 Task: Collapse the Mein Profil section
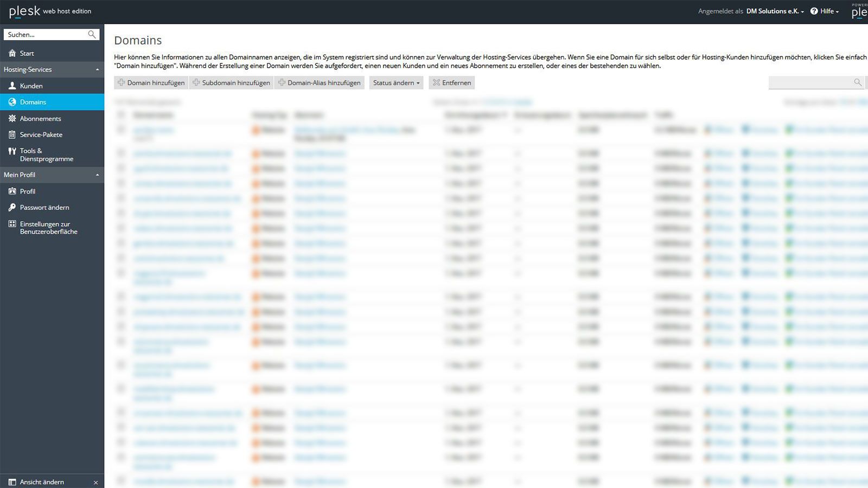pos(97,175)
